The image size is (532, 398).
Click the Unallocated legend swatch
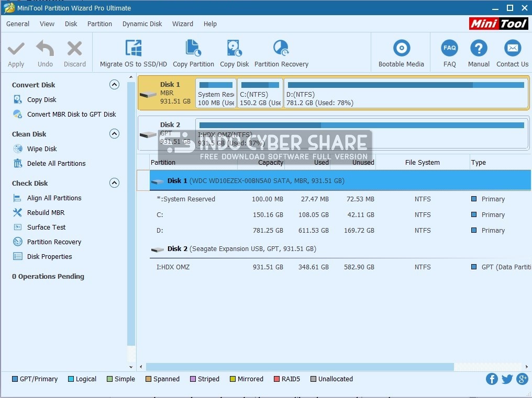point(313,379)
